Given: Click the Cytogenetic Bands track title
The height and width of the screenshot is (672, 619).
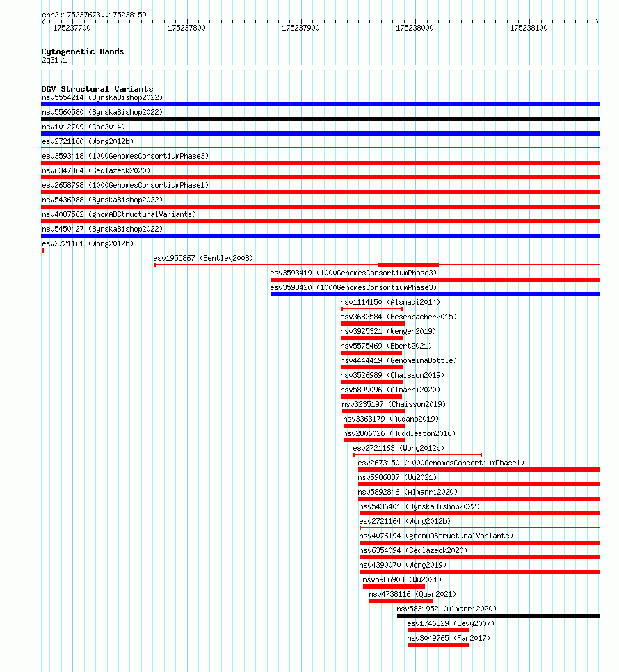Looking at the screenshot, I should pyautogui.click(x=83, y=51).
